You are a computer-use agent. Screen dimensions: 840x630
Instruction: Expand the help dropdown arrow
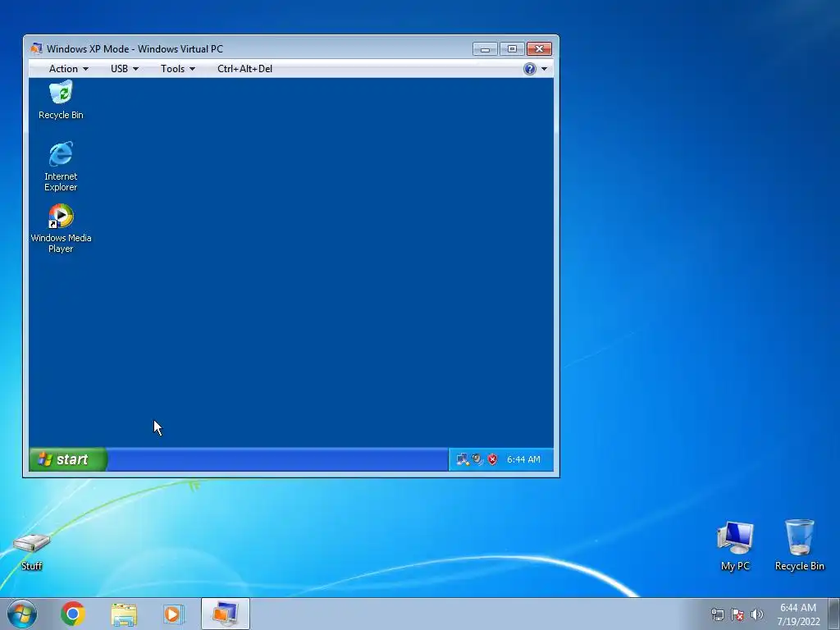(x=545, y=69)
